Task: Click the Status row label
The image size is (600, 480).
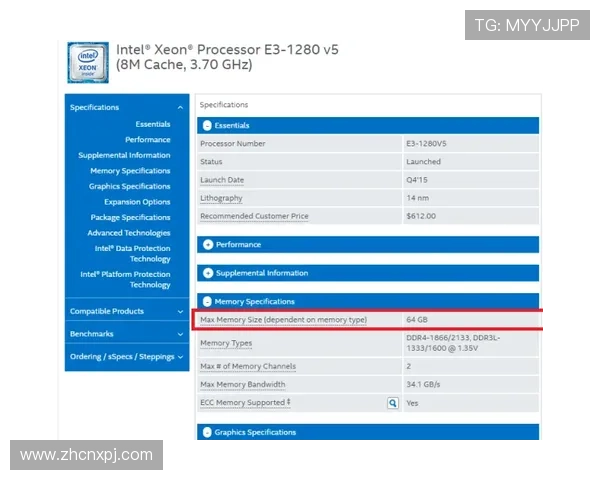Action: 211,162
